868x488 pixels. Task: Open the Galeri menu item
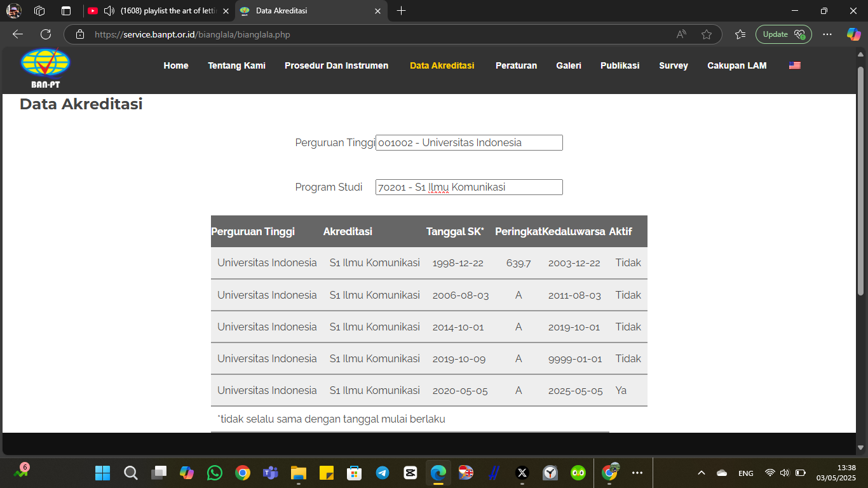click(569, 65)
